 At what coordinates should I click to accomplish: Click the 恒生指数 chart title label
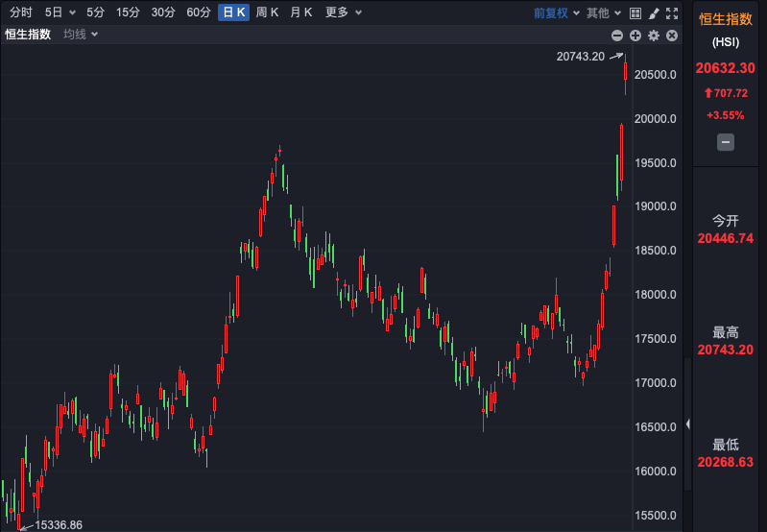point(28,35)
